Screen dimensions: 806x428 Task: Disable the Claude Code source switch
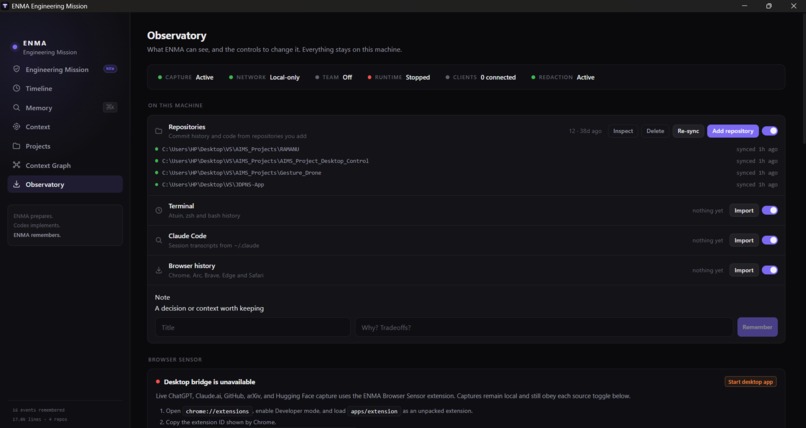(x=770, y=240)
